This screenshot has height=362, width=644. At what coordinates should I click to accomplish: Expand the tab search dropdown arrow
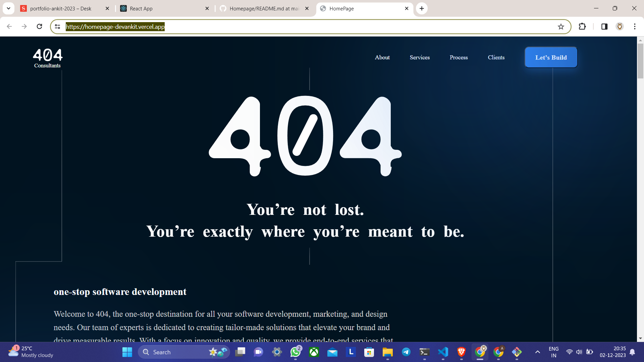click(8, 8)
